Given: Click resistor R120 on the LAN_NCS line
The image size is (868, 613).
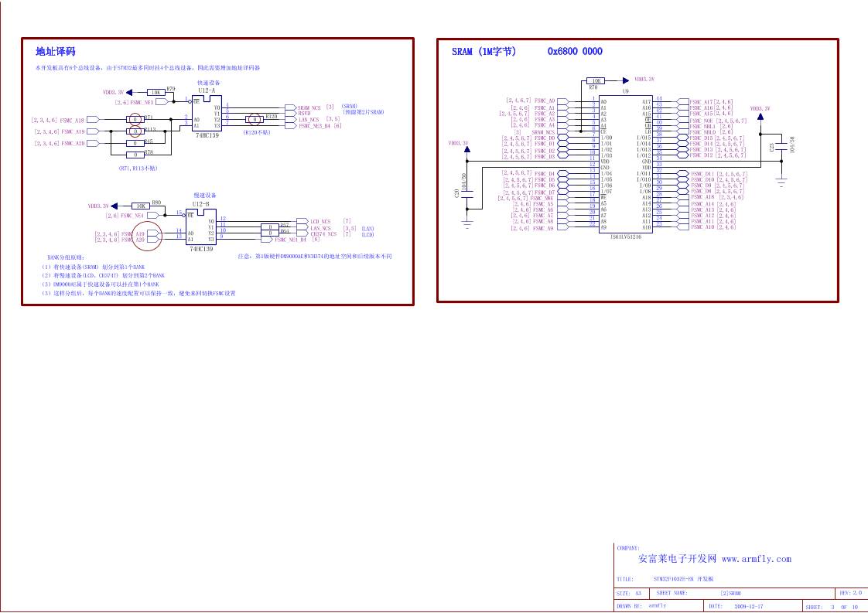Looking at the screenshot, I should coord(254,119).
